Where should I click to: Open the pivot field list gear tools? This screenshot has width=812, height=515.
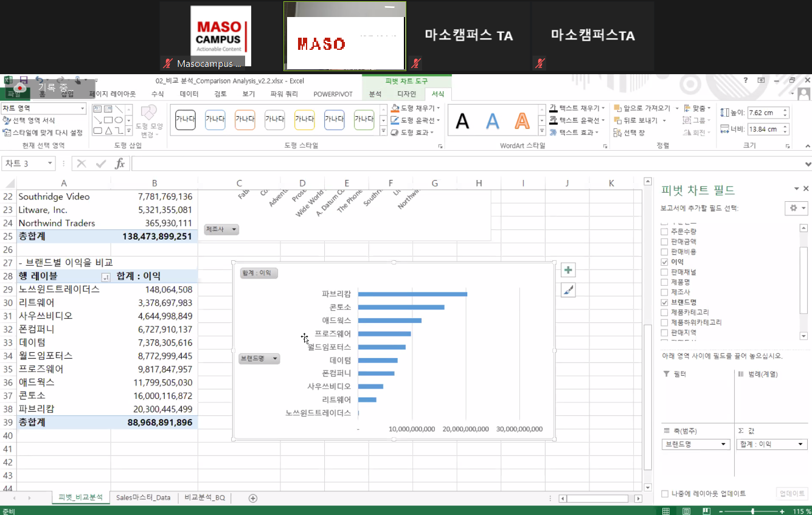tap(796, 208)
